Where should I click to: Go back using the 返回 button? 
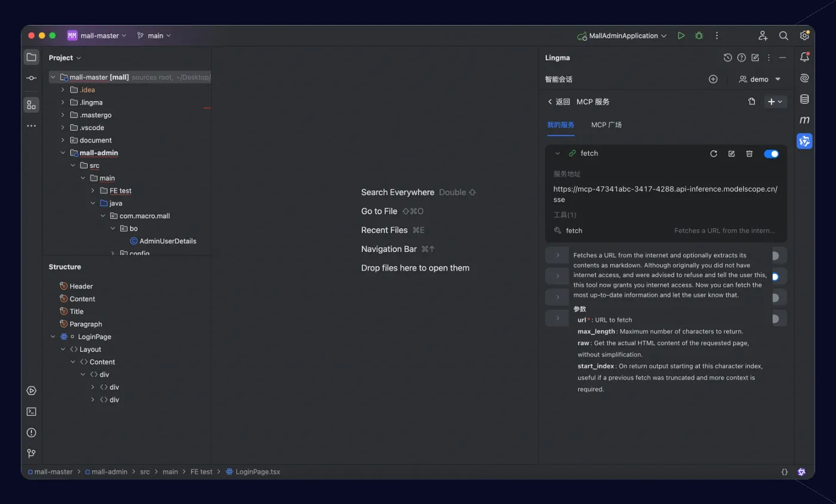[559, 102]
